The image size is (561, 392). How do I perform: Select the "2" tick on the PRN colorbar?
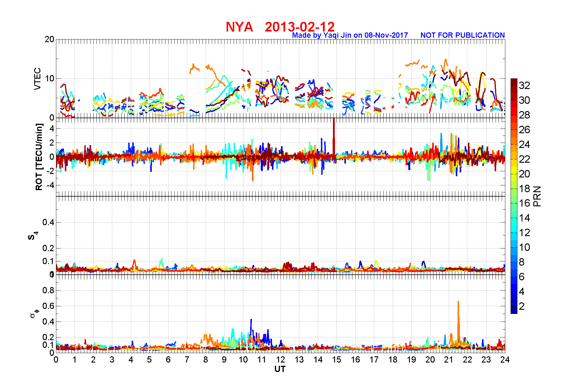522,306
